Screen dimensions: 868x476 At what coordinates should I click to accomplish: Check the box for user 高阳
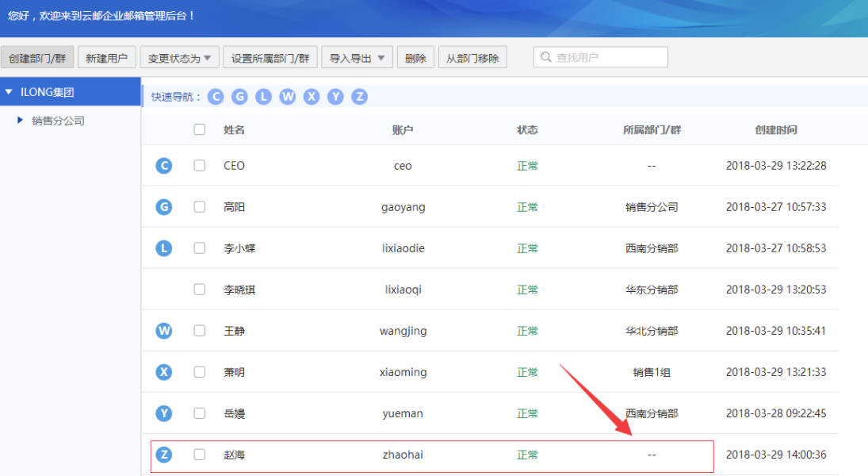[199, 207]
